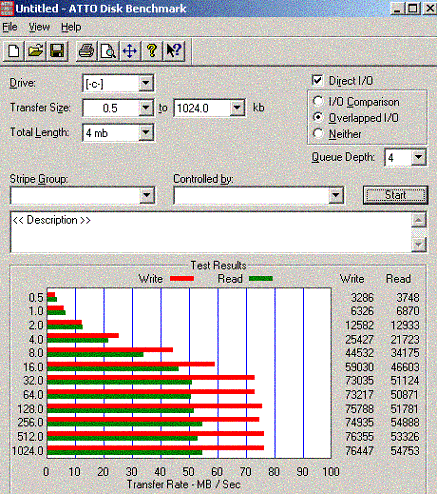Open the View menu

point(39,27)
